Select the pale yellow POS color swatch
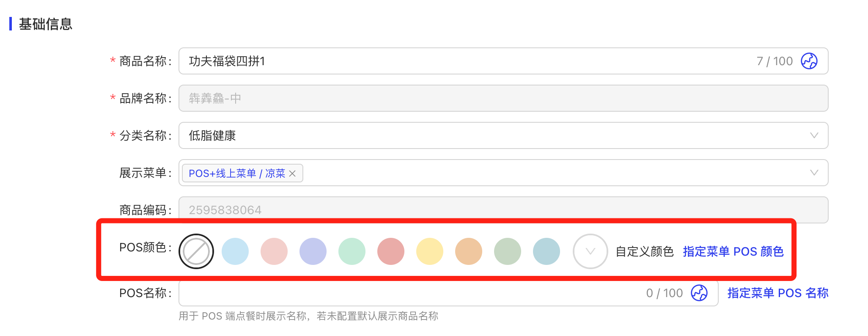Image resolution: width=868 pixels, height=336 pixels. (x=430, y=251)
